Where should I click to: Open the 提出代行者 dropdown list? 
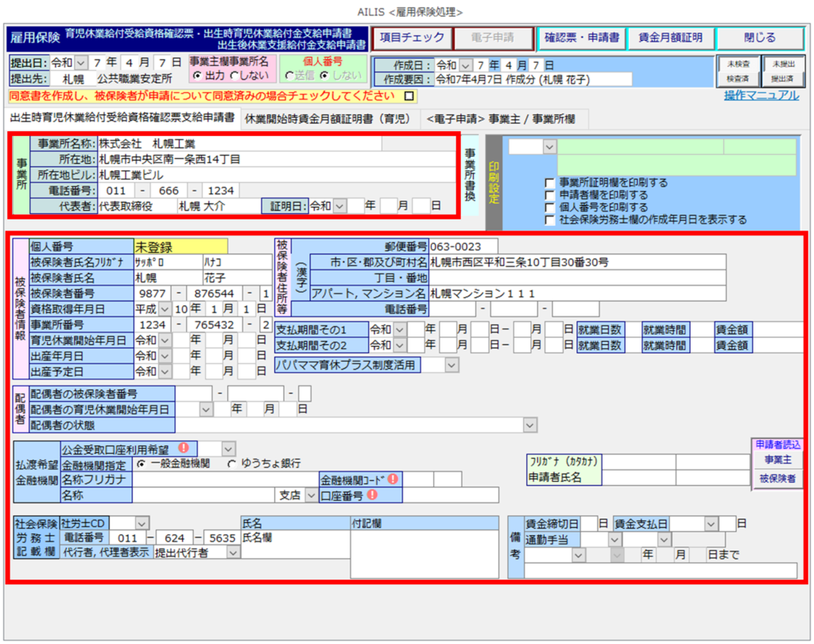click(x=232, y=553)
